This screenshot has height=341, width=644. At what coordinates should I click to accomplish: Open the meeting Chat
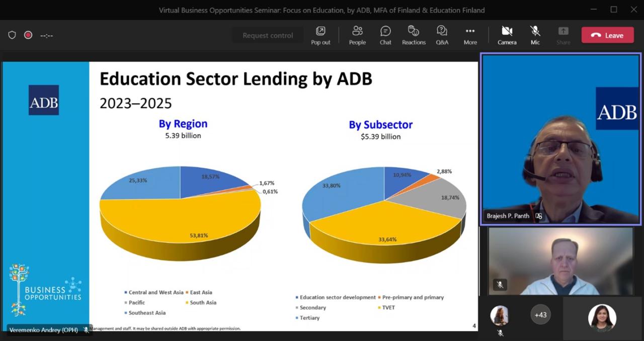coord(385,35)
